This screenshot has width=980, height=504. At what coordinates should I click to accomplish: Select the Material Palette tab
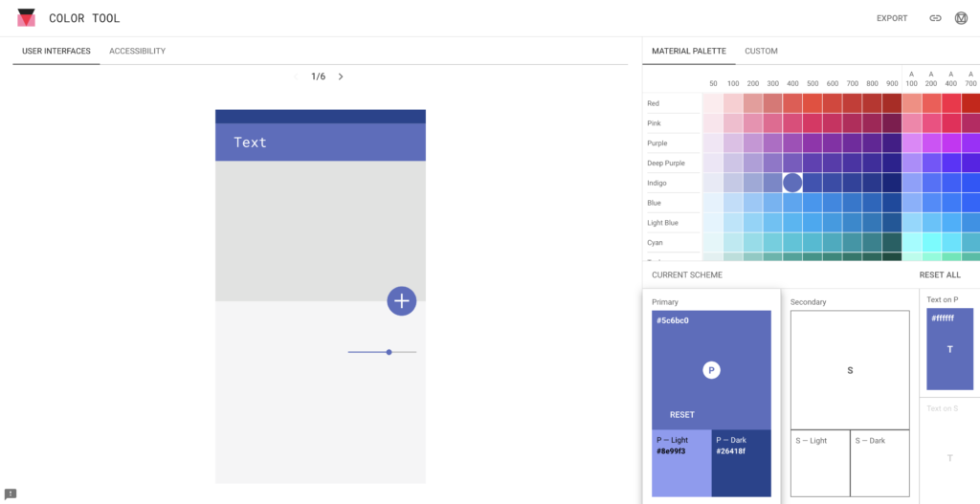pyautogui.click(x=689, y=52)
